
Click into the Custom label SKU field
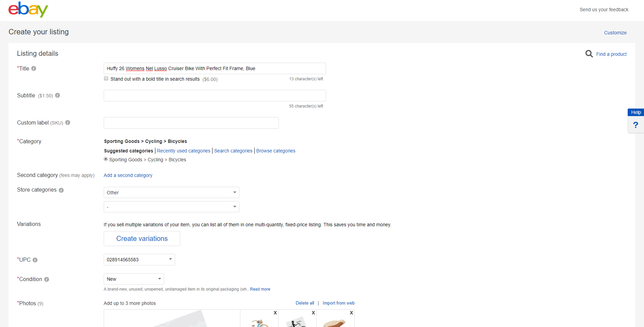coord(191,123)
